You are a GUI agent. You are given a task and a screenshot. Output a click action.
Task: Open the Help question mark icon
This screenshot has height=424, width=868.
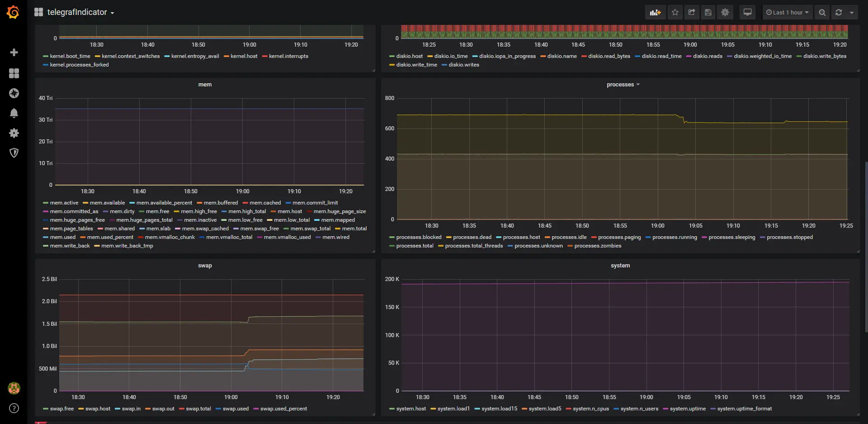pos(14,408)
